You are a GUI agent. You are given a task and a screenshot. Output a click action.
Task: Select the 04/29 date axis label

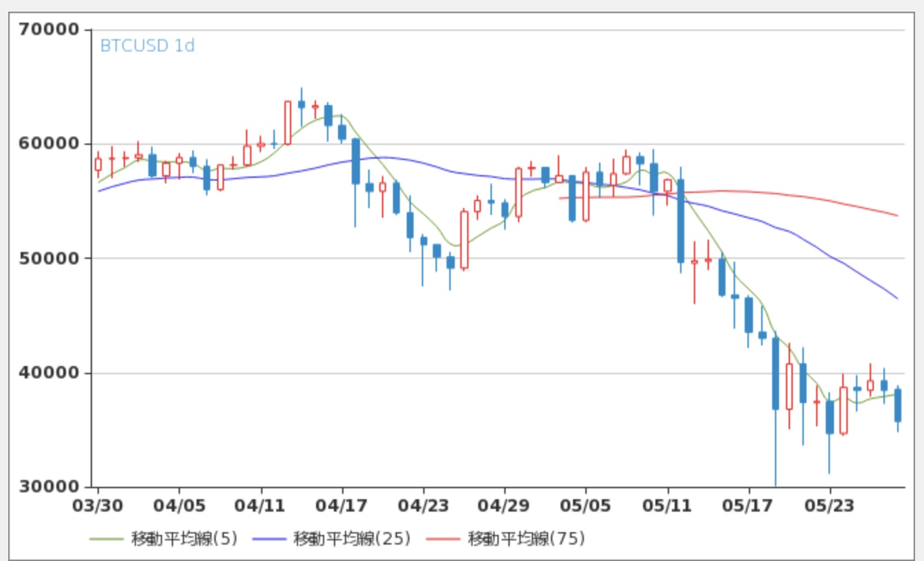tap(505, 506)
